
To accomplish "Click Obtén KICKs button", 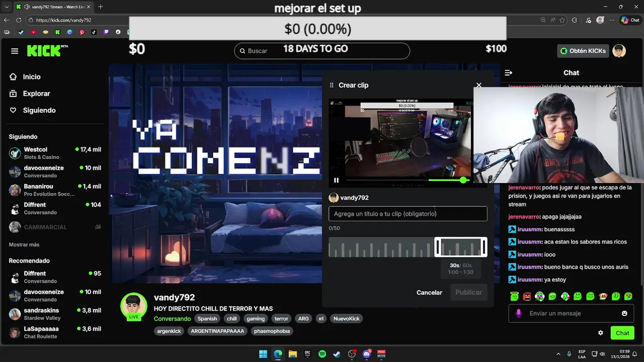I will tap(583, 51).
